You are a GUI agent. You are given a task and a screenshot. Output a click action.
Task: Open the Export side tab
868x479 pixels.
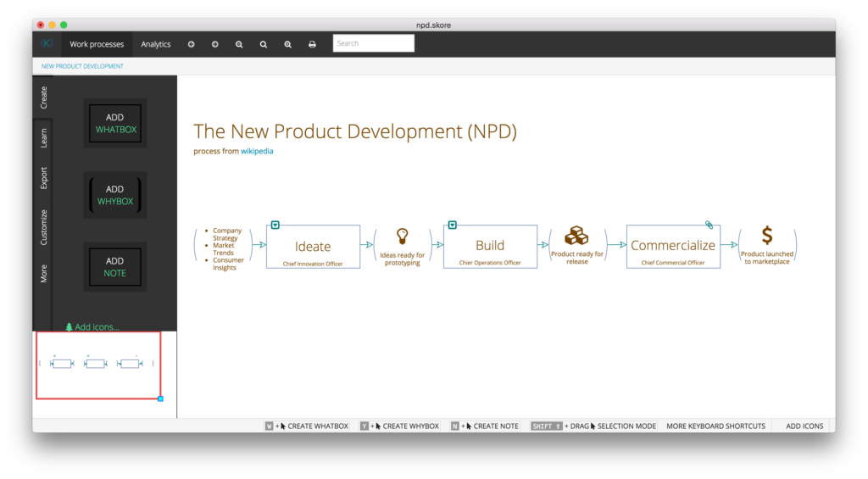tap(44, 178)
